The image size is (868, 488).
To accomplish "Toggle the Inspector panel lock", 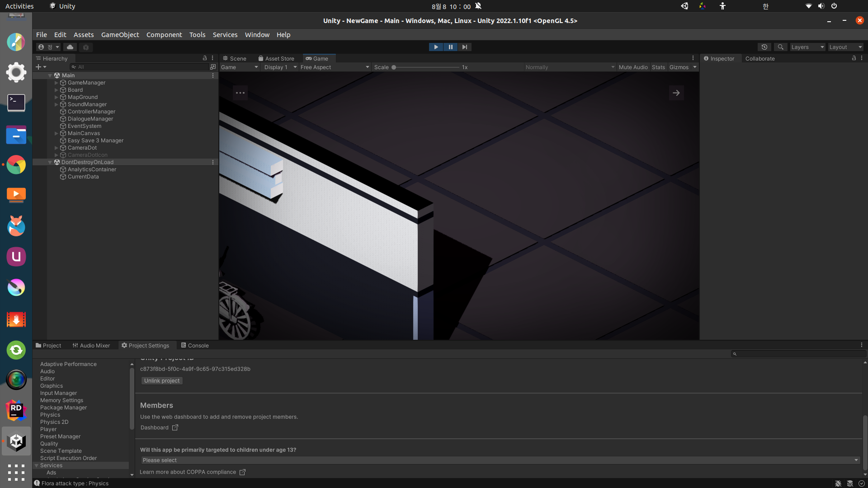I will tap(854, 58).
